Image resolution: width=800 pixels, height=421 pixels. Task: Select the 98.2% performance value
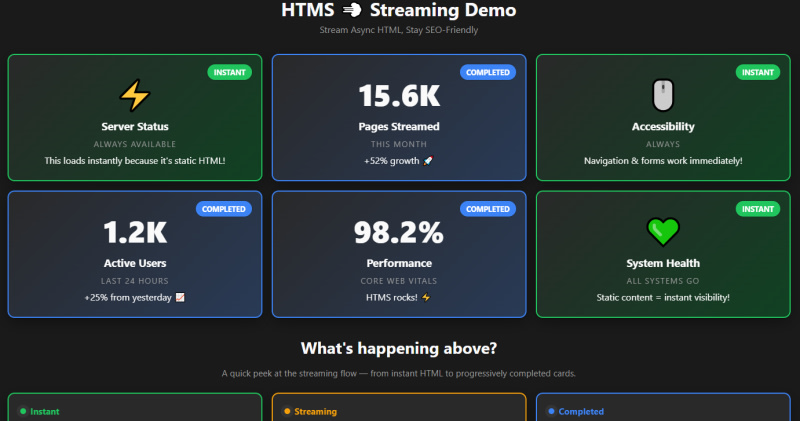(399, 233)
